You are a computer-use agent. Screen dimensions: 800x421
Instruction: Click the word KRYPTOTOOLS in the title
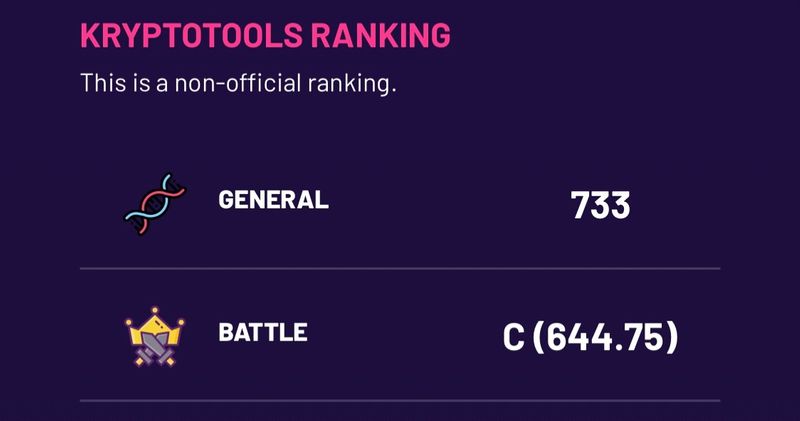pyautogui.click(x=190, y=34)
